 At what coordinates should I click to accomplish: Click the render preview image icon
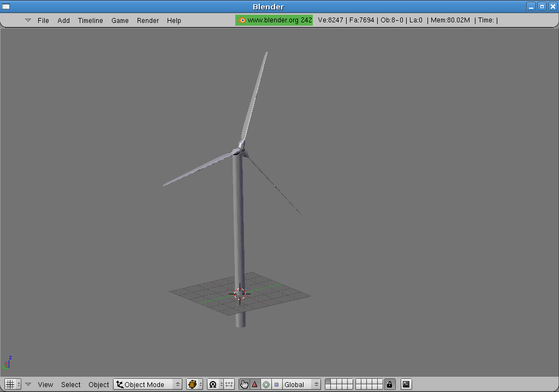[406, 384]
